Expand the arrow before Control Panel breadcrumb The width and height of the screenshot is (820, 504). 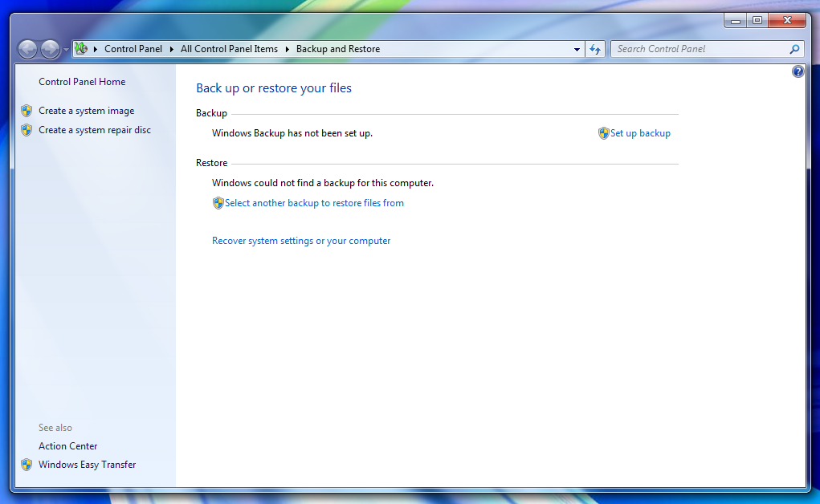click(x=96, y=49)
